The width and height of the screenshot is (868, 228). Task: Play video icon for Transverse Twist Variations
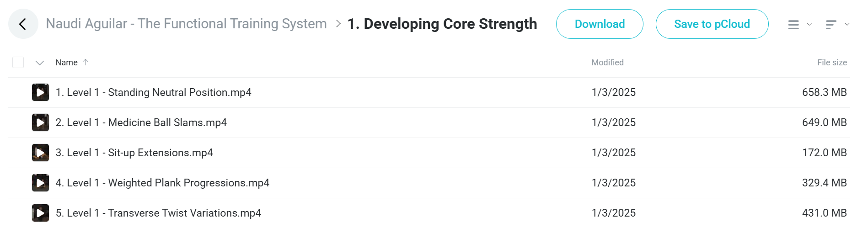point(40,213)
